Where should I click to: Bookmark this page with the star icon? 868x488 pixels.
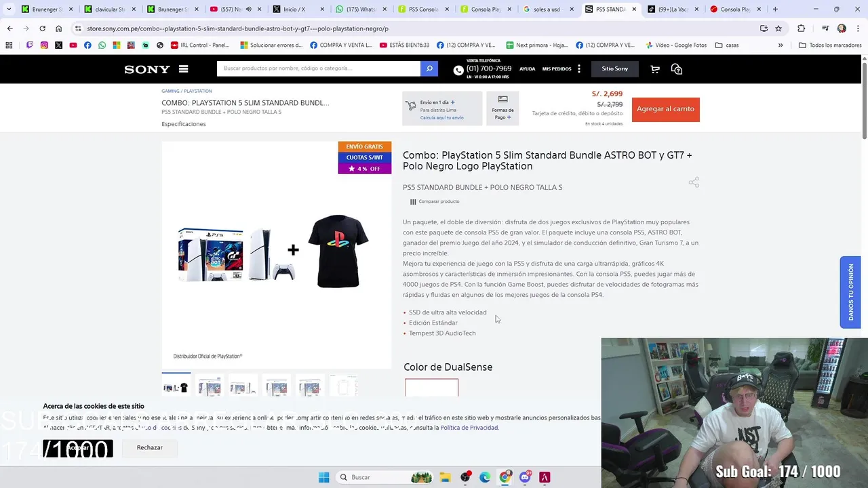pos(778,28)
